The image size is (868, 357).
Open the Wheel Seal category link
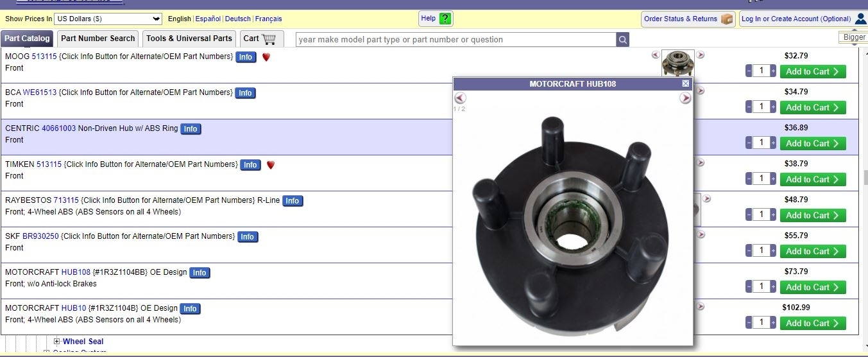click(83, 342)
